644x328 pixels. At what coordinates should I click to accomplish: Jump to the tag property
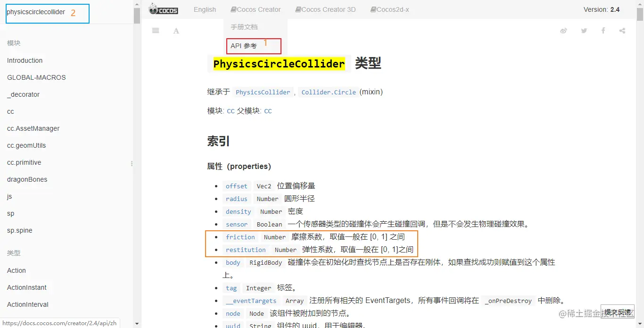(231, 288)
